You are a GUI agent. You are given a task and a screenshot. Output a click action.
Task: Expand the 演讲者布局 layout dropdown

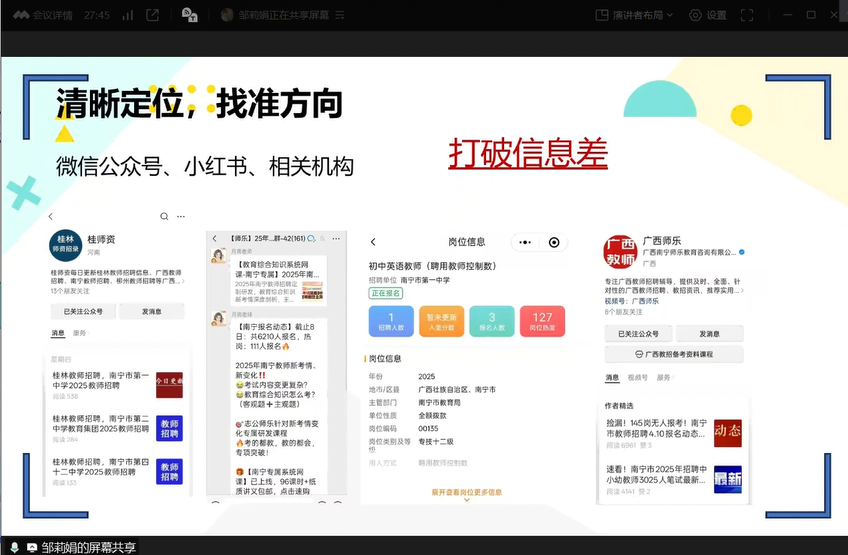pos(634,15)
